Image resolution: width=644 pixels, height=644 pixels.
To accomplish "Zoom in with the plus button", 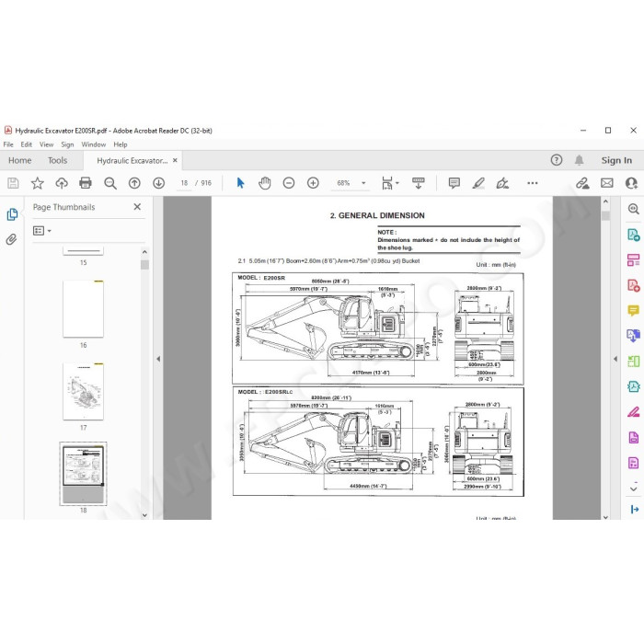I will 313,183.
